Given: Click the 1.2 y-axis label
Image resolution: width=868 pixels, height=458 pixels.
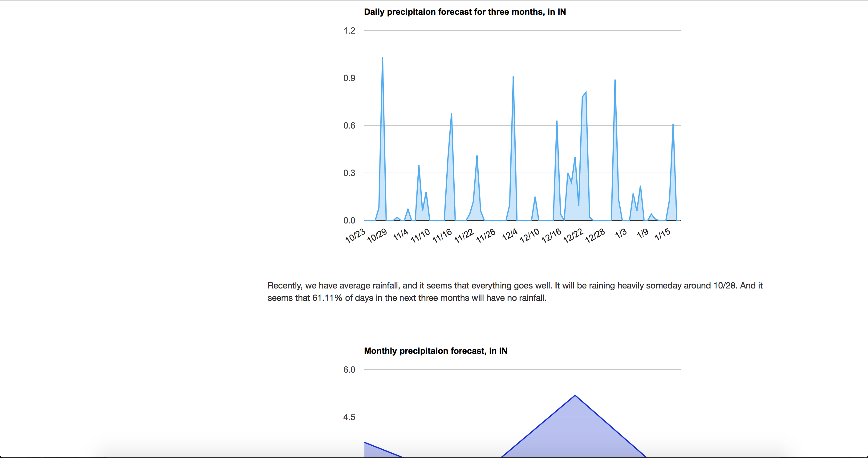Looking at the screenshot, I should click(349, 31).
